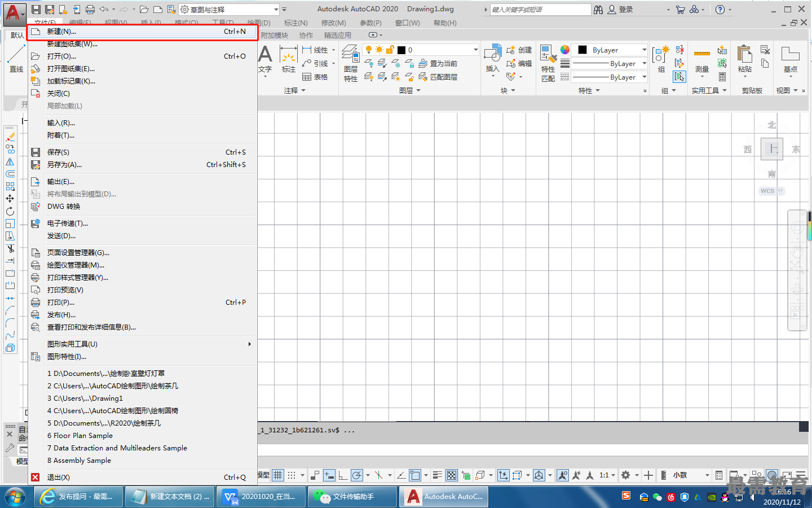Click the Paste (粘贴) clipboard icon
The height and width of the screenshot is (508, 812).
745,55
